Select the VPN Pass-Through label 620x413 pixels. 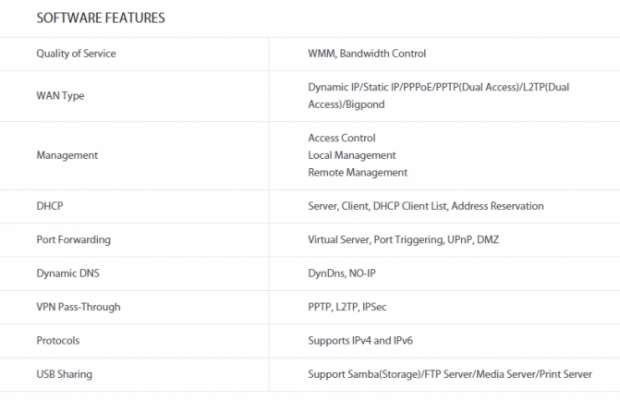78,307
